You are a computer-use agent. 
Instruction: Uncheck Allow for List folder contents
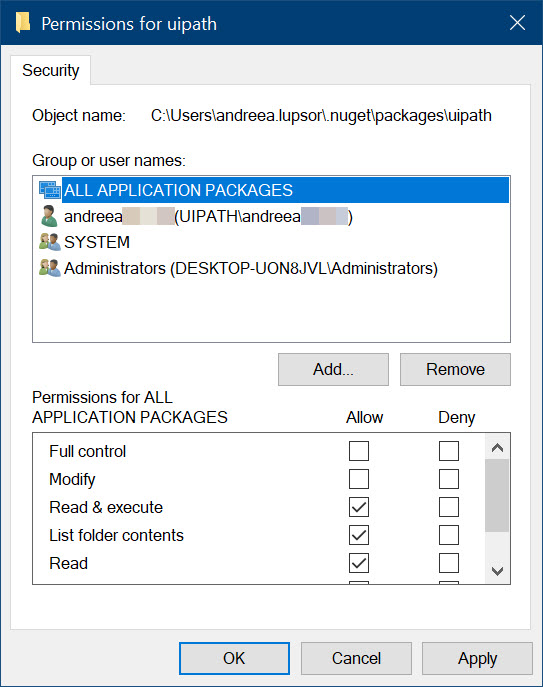[x=359, y=535]
